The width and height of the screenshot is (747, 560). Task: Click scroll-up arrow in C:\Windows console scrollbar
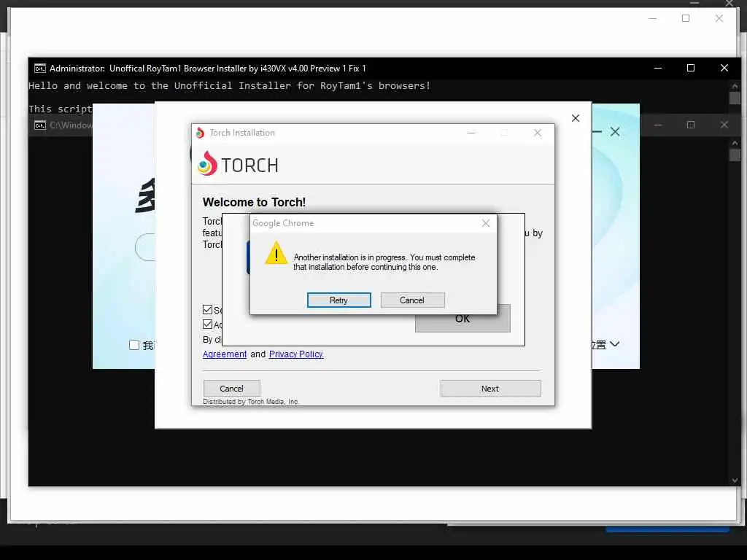point(735,143)
